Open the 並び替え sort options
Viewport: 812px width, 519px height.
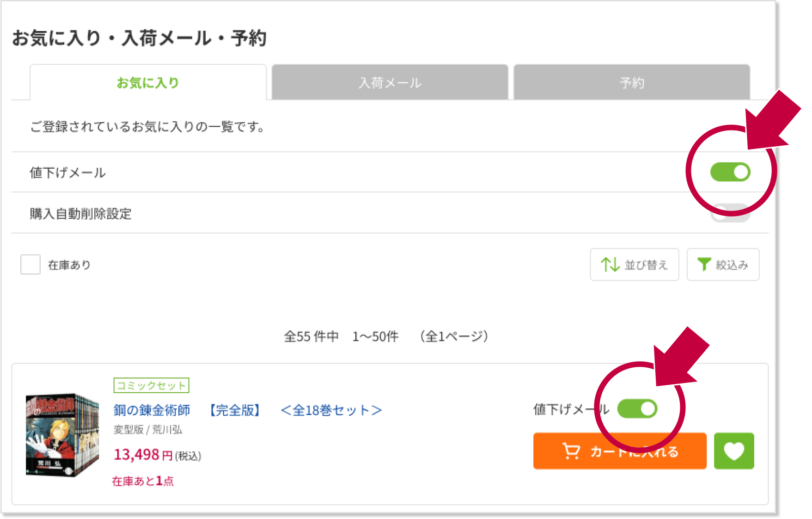634,265
